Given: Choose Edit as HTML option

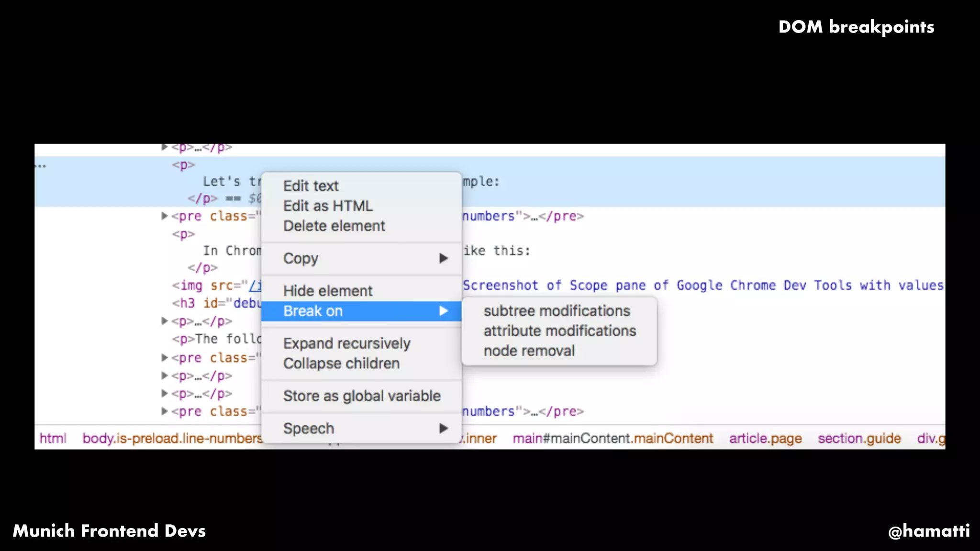Looking at the screenshot, I should tap(328, 206).
